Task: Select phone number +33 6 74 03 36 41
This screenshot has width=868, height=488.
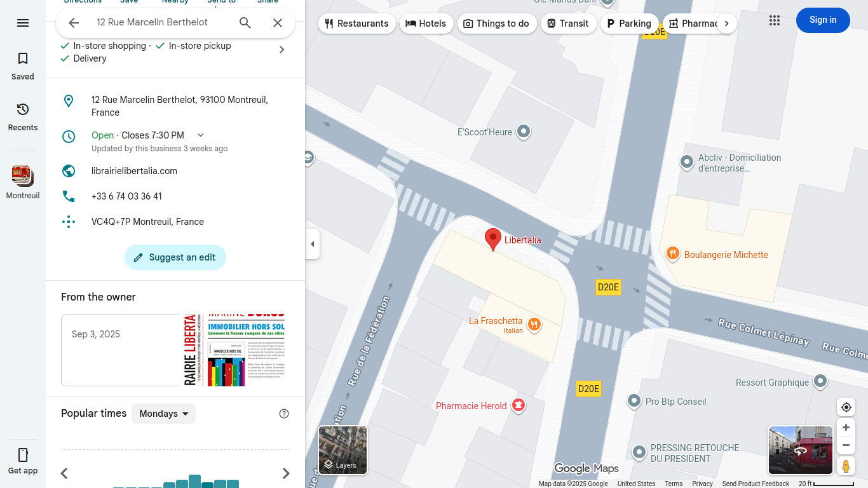Action: point(126,196)
